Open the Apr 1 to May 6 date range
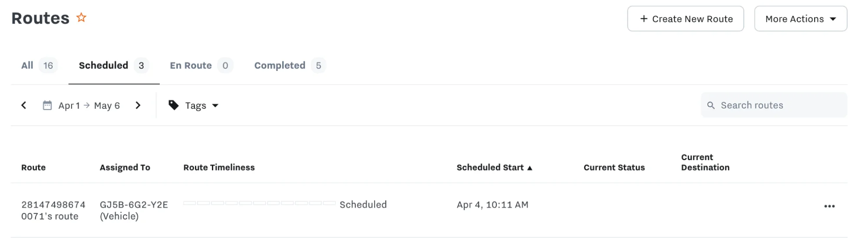 tap(89, 105)
